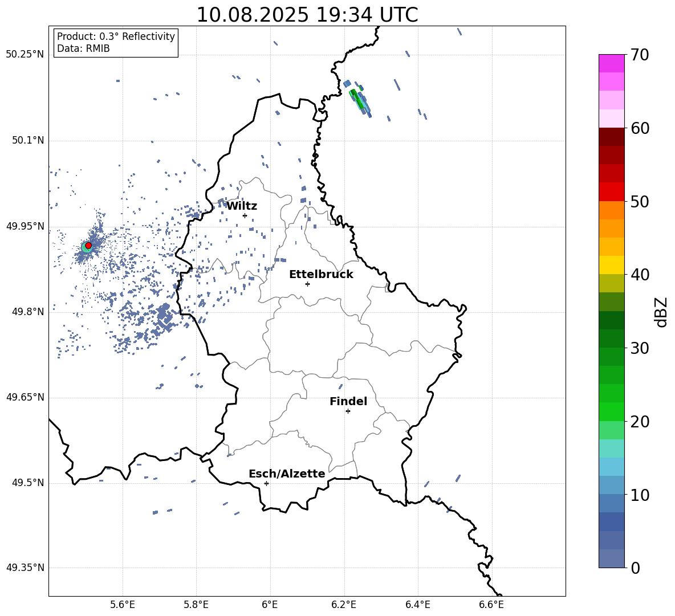675x616 pixels.
Task: Click the cross marker below Findel
Action: tap(348, 411)
